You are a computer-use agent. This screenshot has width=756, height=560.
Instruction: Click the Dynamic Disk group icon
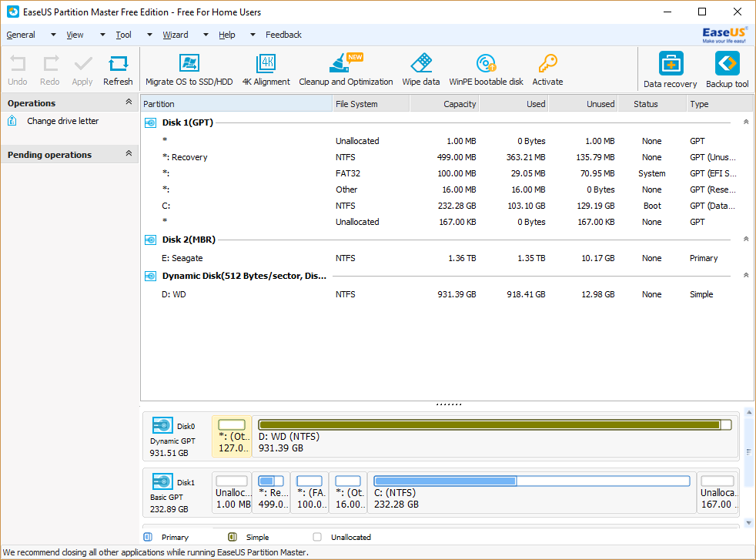(150, 276)
